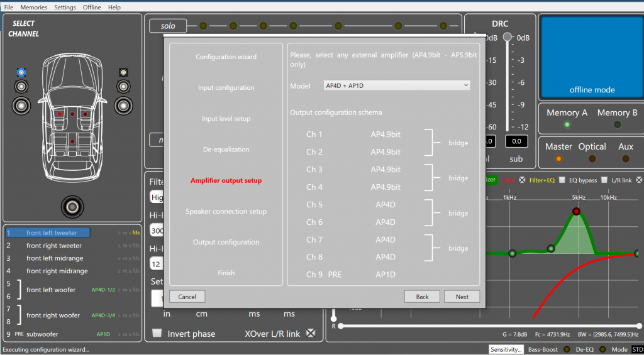The image size is (644, 355).
Task: Click the front right midrange speaker icon
Action: click(123, 87)
